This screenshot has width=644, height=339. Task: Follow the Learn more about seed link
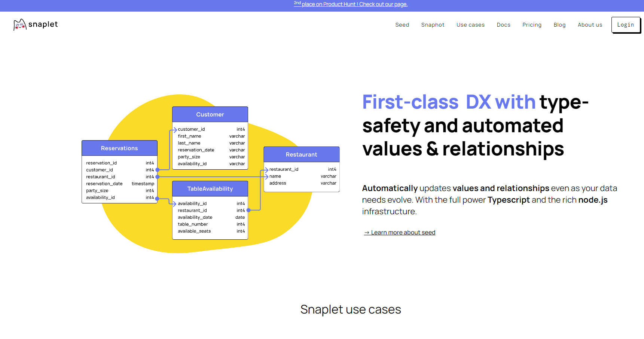(400, 233)
